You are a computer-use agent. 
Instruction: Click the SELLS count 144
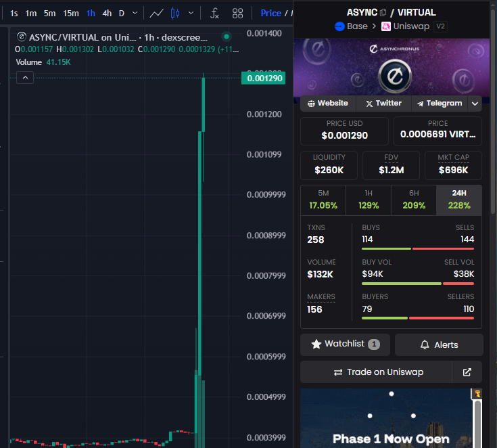(x=467, y=240)
